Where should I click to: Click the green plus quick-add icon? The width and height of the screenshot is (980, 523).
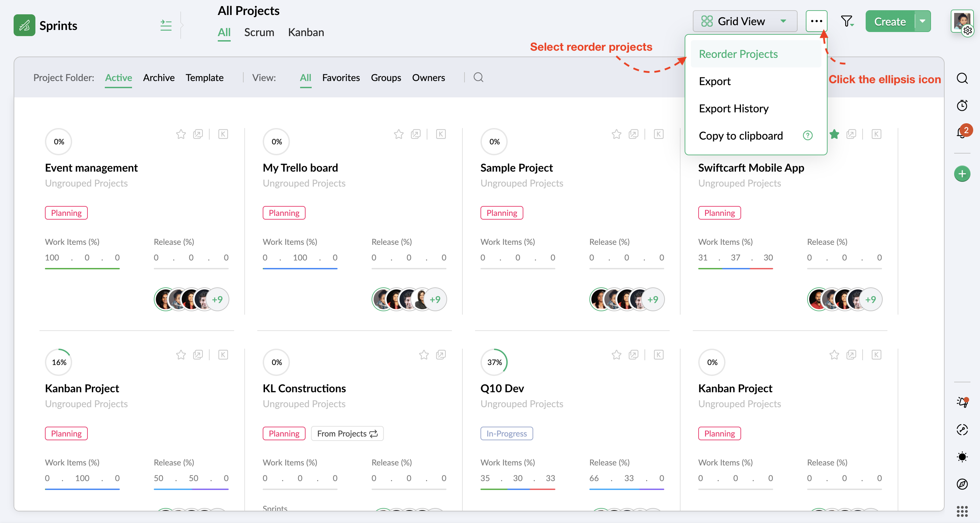[962, 174]
